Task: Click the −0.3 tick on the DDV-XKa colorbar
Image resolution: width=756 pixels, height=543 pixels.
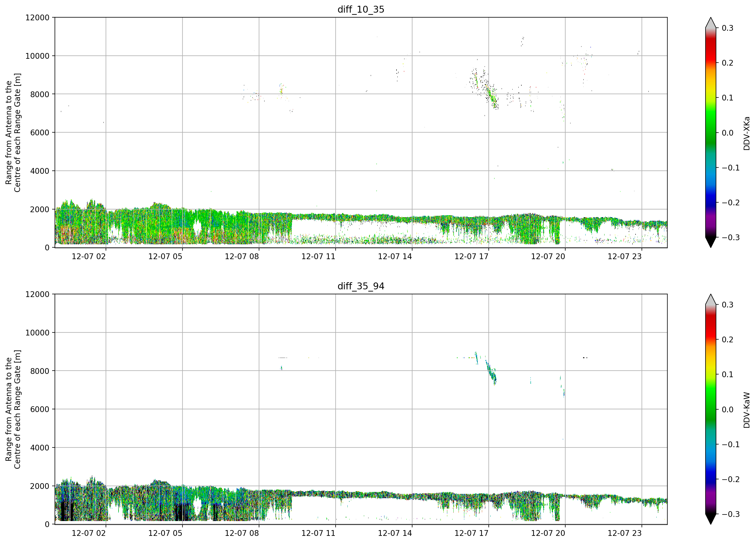Action: click(x=730, y=237)
